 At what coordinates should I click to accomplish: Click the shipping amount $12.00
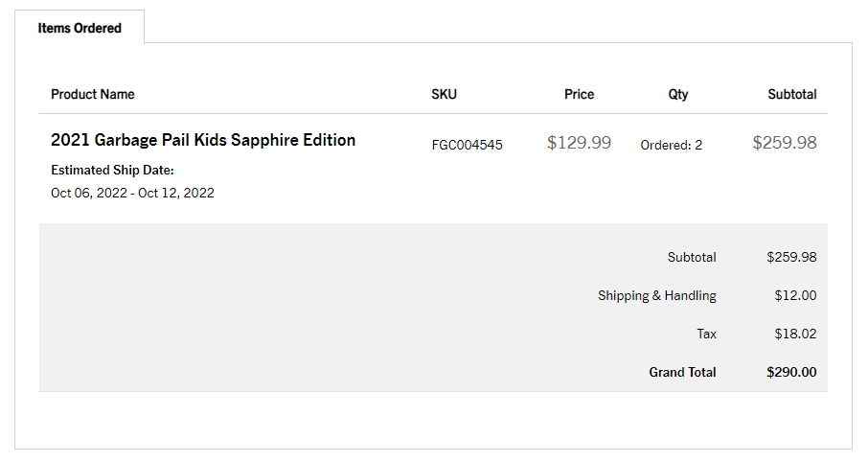point(795,295)
